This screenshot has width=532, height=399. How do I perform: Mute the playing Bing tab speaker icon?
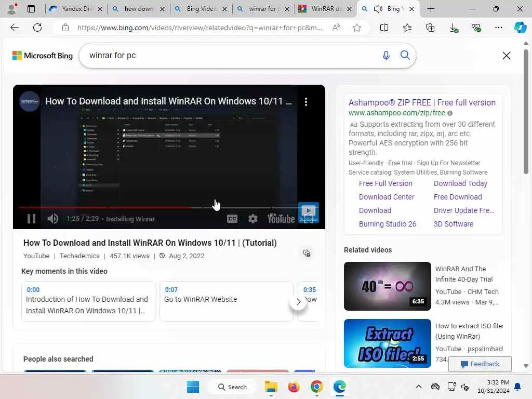coord(378,9)
